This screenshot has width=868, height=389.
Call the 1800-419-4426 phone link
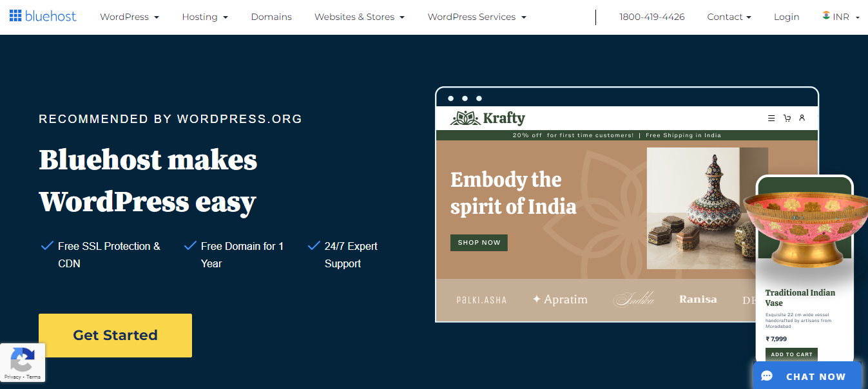coord(652,17)
